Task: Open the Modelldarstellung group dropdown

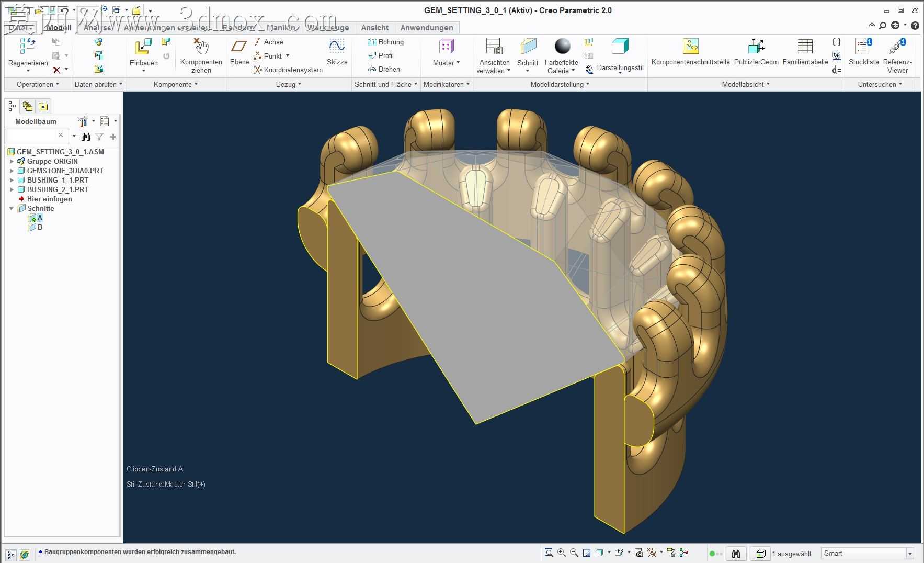Action: 560,84
